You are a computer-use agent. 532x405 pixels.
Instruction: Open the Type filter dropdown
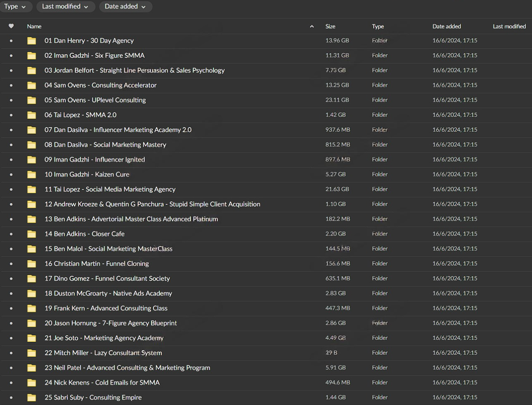click(15, 7)
